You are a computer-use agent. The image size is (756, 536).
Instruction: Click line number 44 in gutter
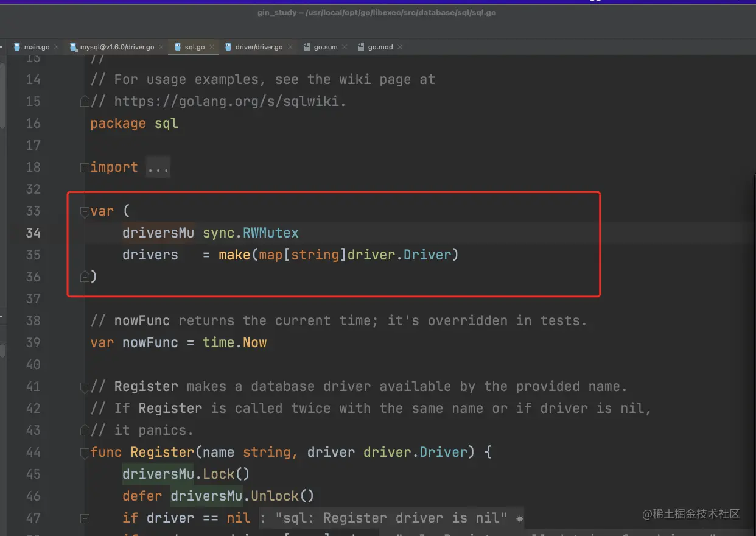coord(33,452)
